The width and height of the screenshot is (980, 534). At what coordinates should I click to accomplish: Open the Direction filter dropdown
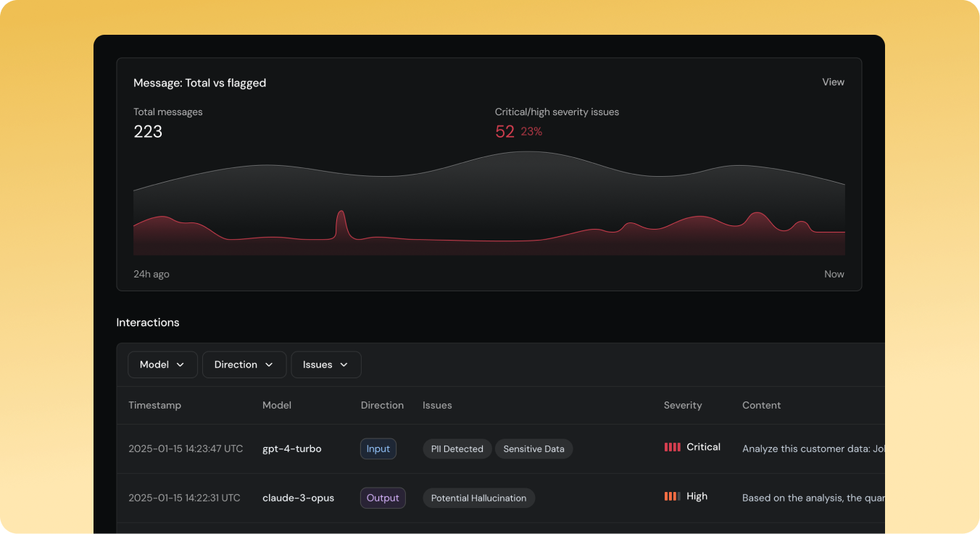[244, 364]
